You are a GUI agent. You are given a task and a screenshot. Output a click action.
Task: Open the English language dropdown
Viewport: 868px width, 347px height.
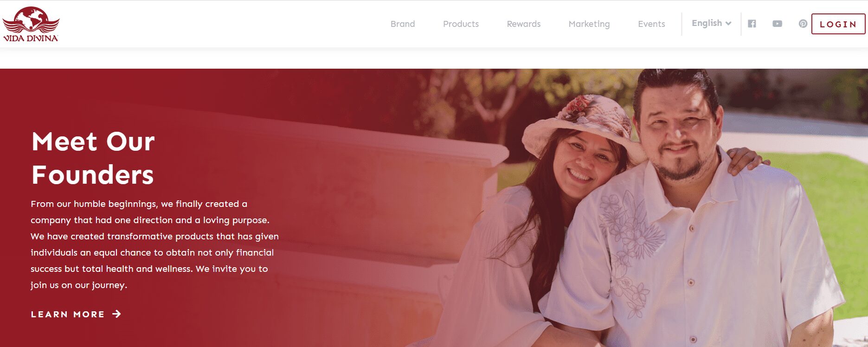712,23
